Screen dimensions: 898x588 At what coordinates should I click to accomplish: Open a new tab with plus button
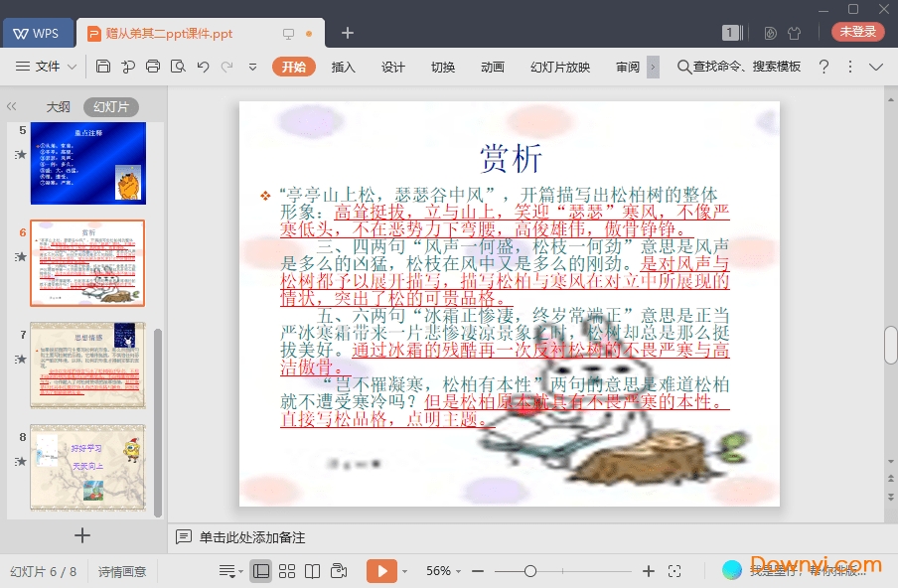(347, 33)
